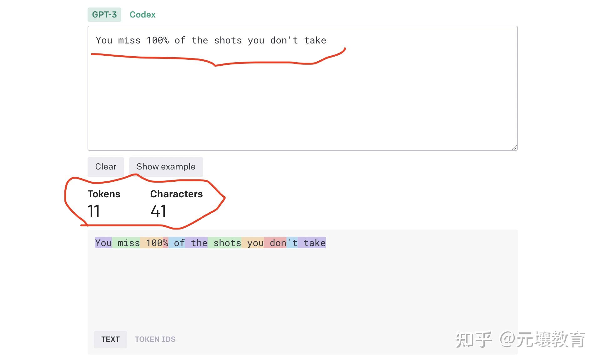Select the TEXT view toggle
Image resolution: width=601 pixels, height=364 pixels.
(x=110, y=339)
